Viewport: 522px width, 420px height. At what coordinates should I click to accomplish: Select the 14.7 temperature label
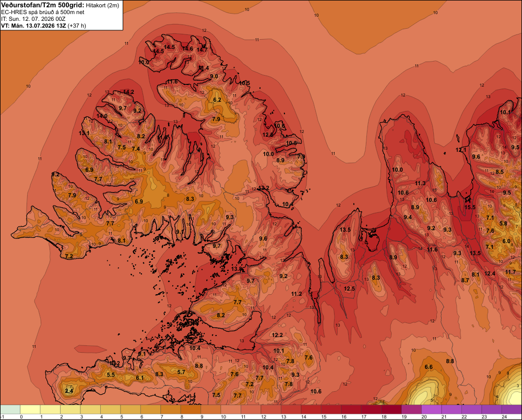(x=202, y=50)
